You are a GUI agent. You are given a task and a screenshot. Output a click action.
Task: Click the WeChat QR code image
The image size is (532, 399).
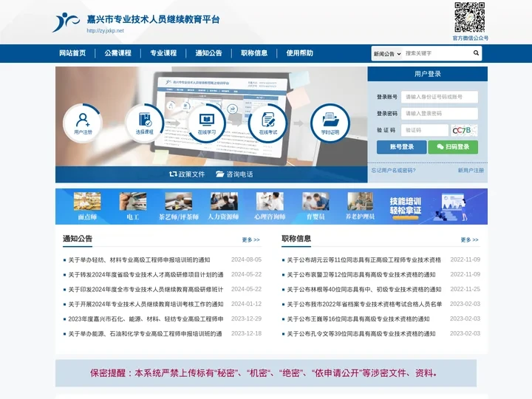[470, 17]
